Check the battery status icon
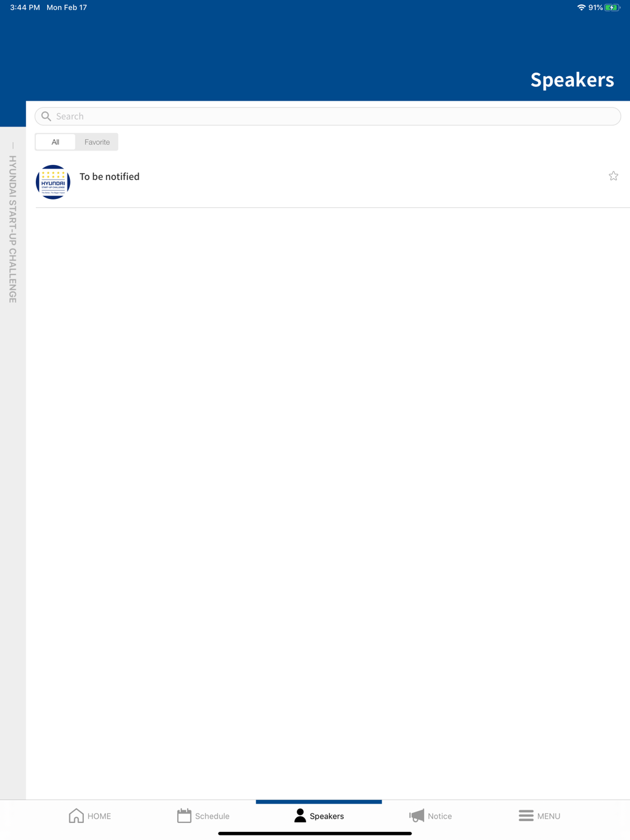 coord(612,8)
